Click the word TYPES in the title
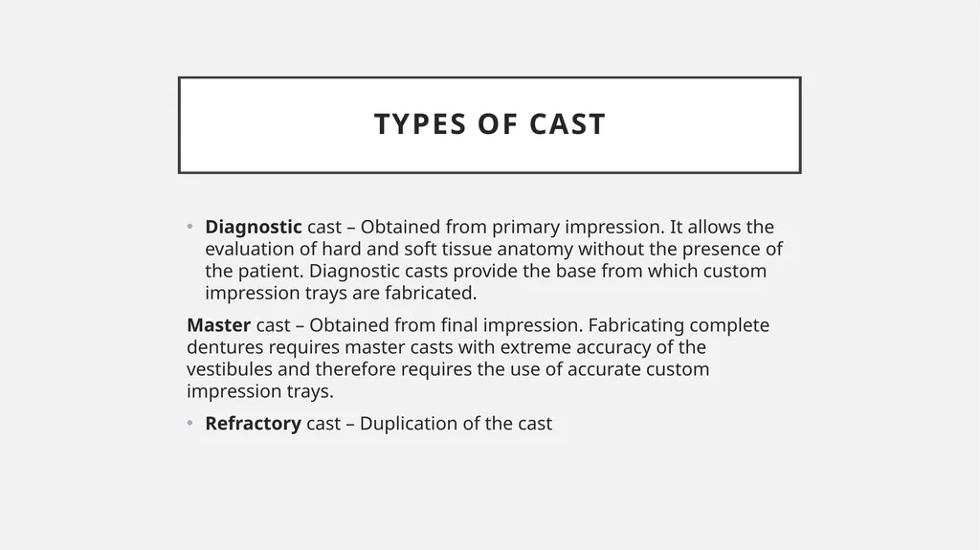This screenshot has height=550, width=980. (x=420, y=123)
